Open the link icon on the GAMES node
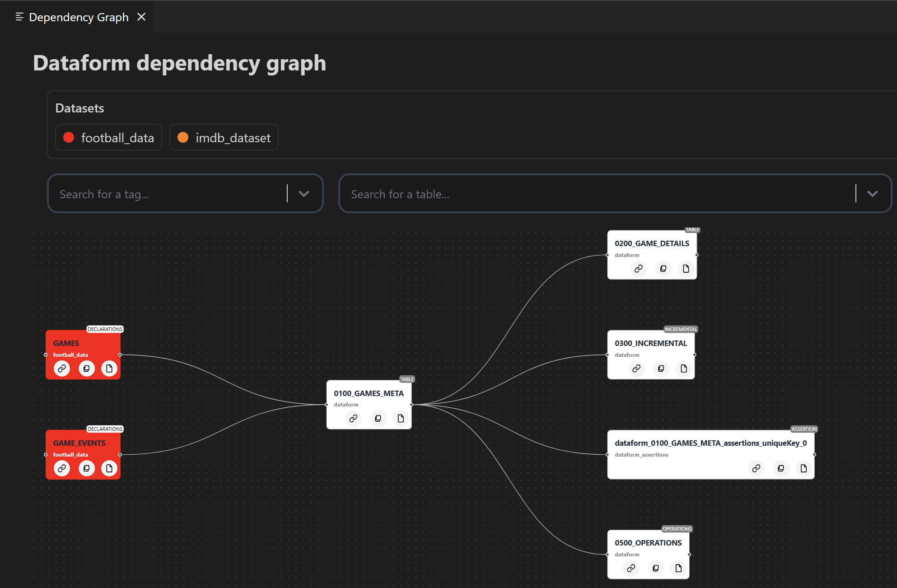The image size is (897, 588). coord(62,369)
